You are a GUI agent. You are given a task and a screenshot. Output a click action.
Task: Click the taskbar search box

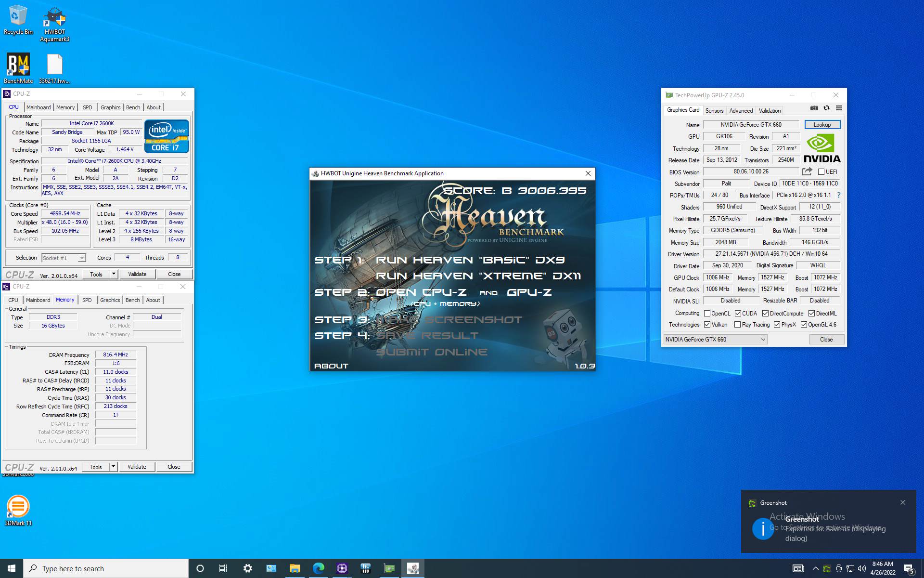point(106,568)
